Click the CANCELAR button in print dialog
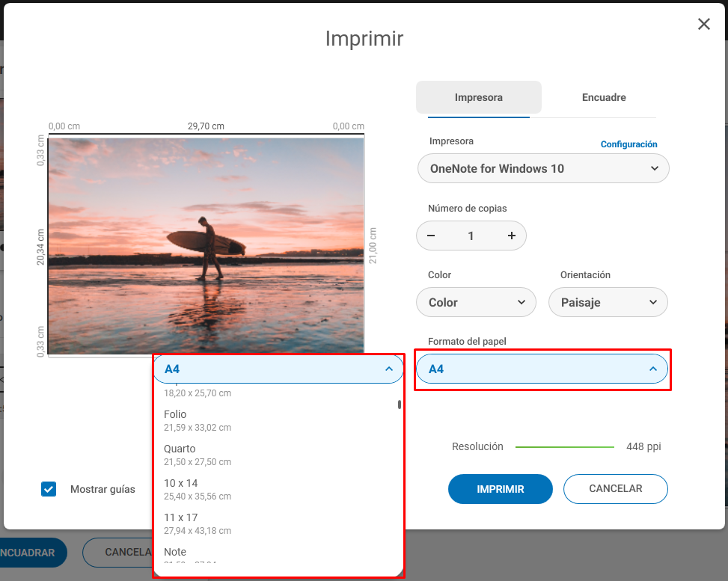728x581 pixels. tap(616, 489)
